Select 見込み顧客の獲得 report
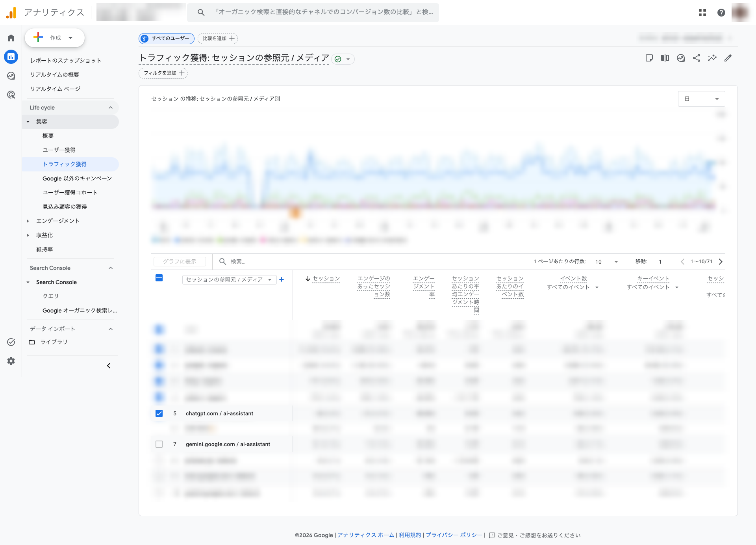 tap(65, 207)
